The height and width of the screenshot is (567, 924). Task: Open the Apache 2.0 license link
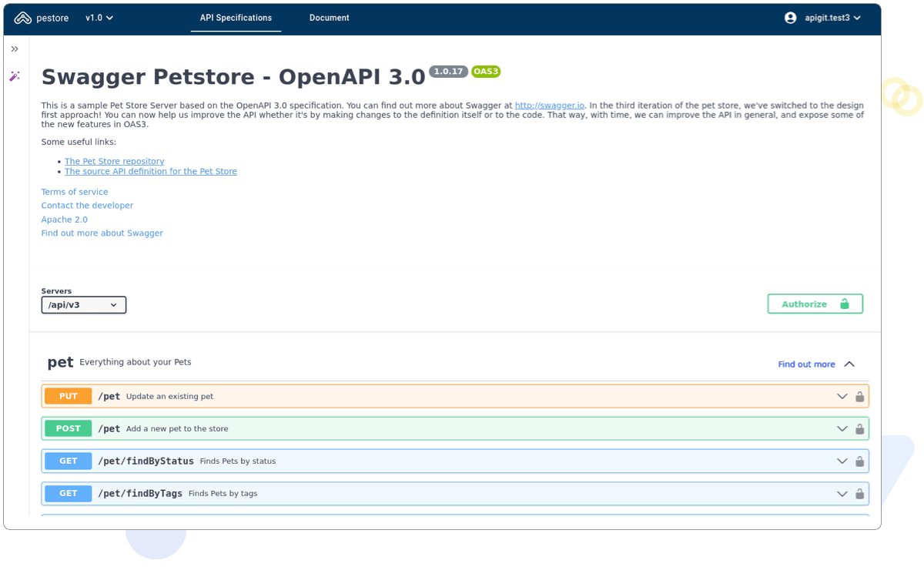click(65, 220)
